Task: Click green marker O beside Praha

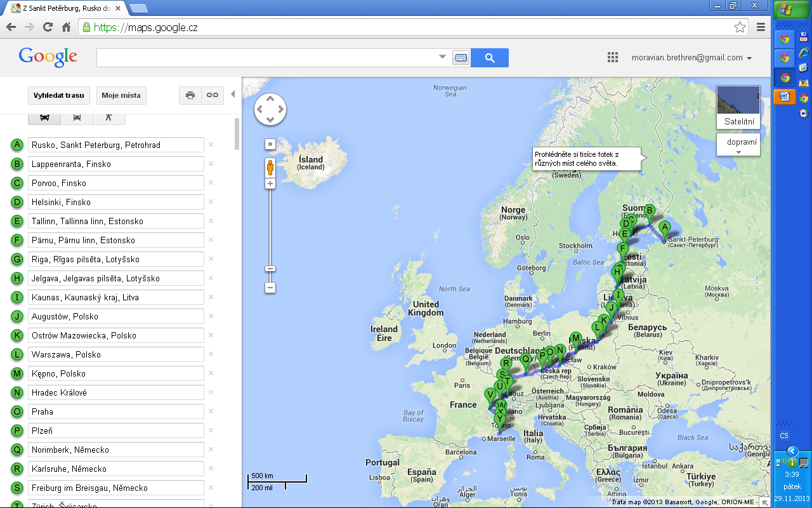Action: click(x=17, y=411)
